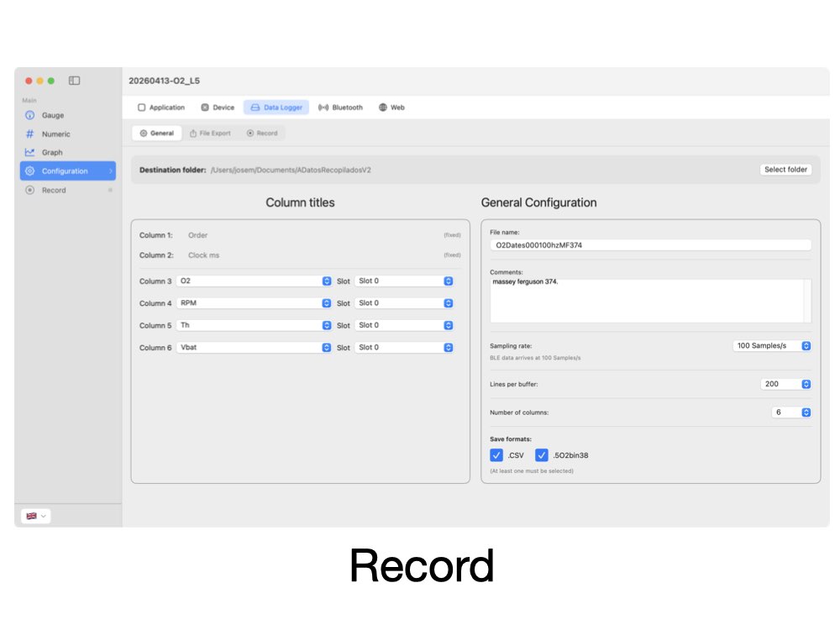
Task: Toggle the sidebar panel icon
Action: coord(74,81)
